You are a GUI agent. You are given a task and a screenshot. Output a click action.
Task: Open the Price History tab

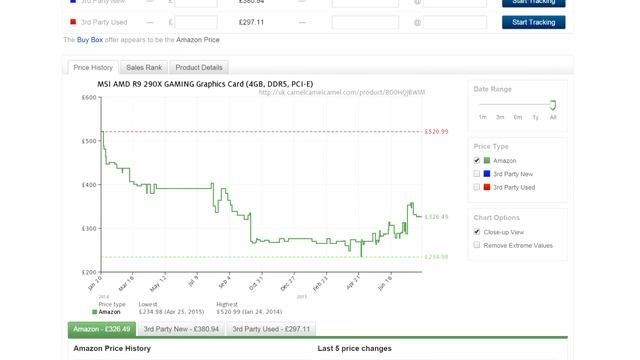click(x=93, y=67)
